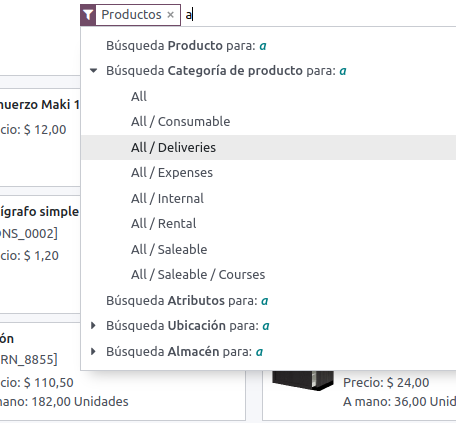Remove the Productos filter facet
Image resolution: width=456 pixels, height=423 pixels.
click(170, 15)
